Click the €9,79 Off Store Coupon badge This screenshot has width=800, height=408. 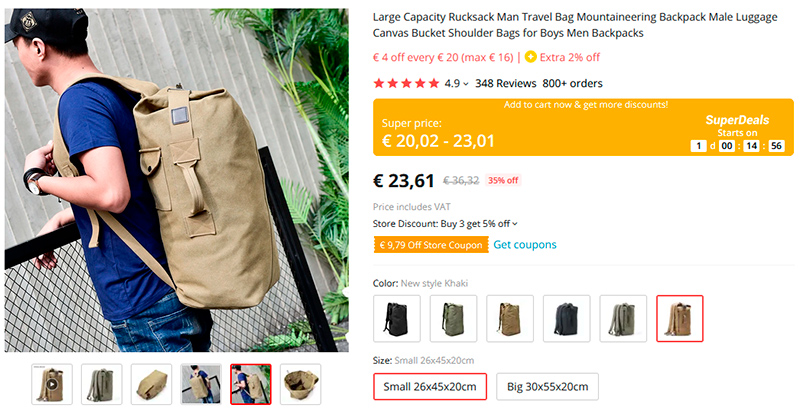(x=430, y=245)
